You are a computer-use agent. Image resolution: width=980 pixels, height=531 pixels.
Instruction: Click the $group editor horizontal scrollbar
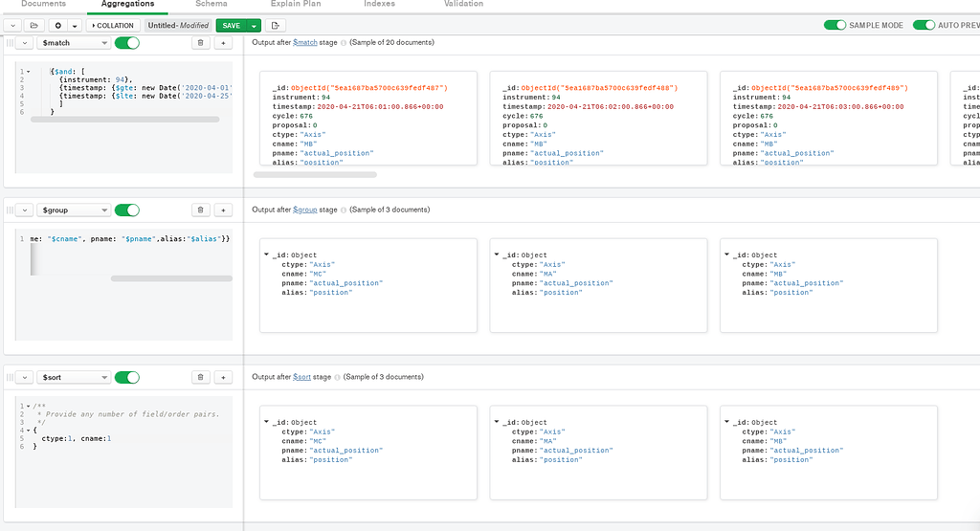[x=170, y=278]
